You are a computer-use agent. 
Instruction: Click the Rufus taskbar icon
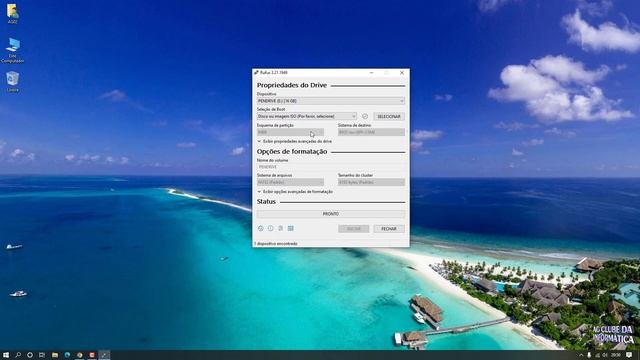pos(104,355)
